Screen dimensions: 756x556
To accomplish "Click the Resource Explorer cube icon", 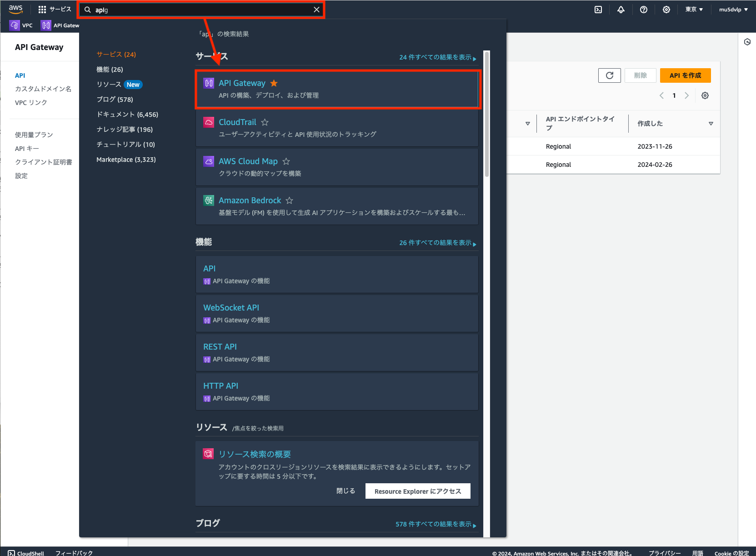I will coord(208,454).
